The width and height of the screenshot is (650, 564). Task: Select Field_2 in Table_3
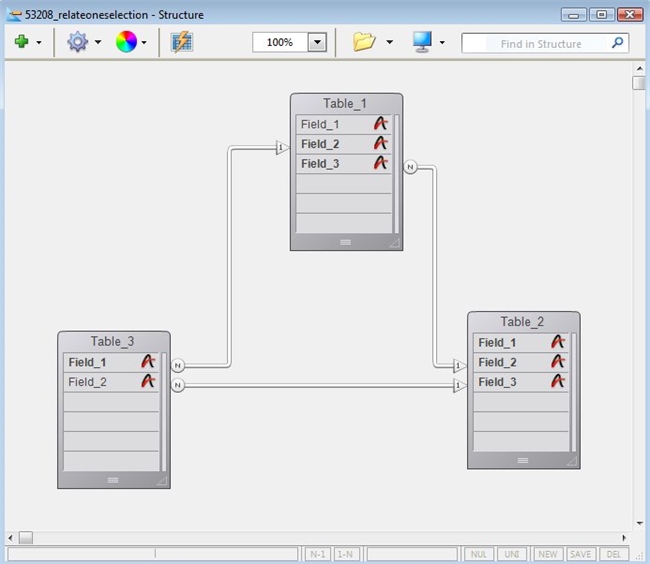click(87, 382)
